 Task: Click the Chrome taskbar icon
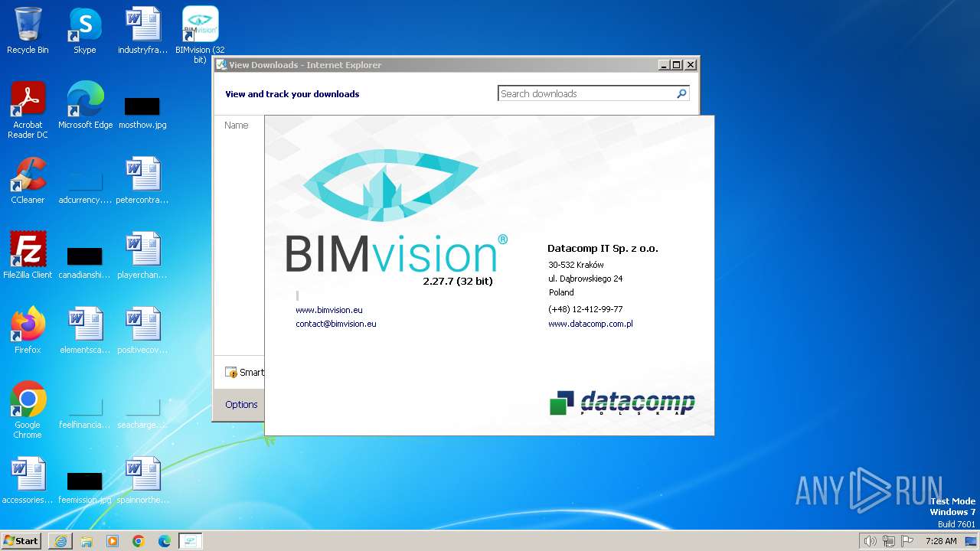point(139,541)
